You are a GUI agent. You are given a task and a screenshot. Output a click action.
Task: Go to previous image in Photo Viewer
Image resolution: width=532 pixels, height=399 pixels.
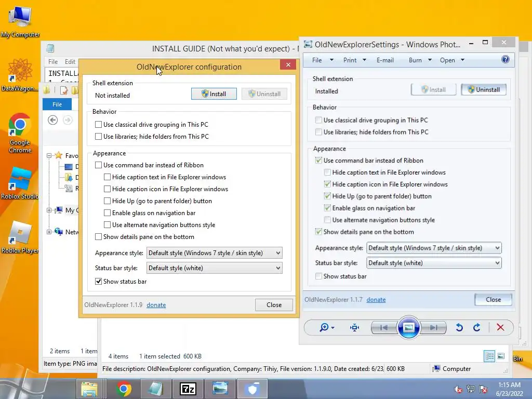(x=384, y=327)
